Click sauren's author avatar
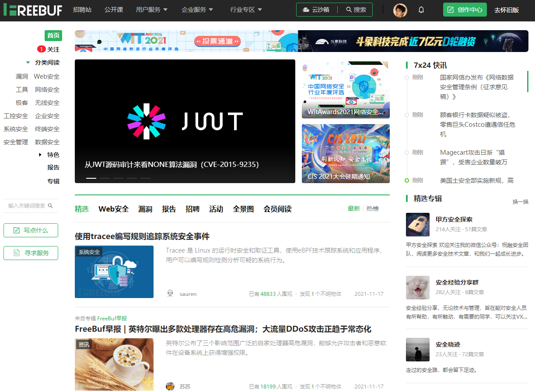Screen dimensions: 535x392 [171, 294]
